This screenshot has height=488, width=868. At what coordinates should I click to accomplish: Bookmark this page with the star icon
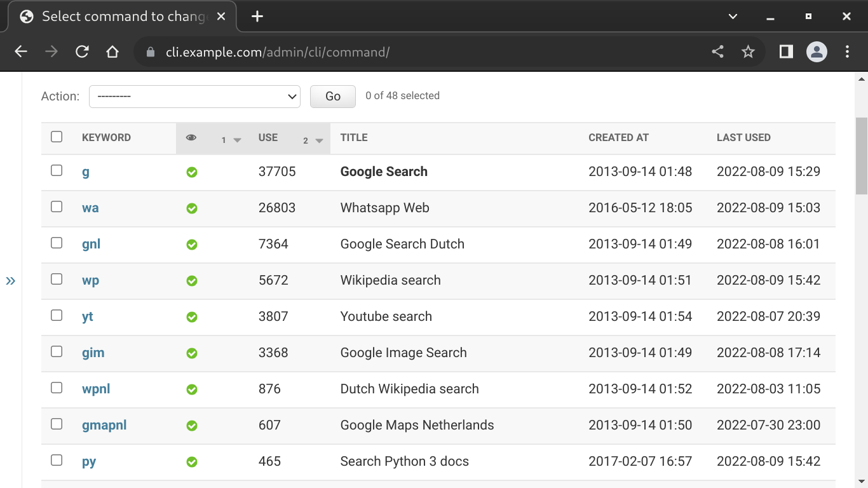pos(748,52)
